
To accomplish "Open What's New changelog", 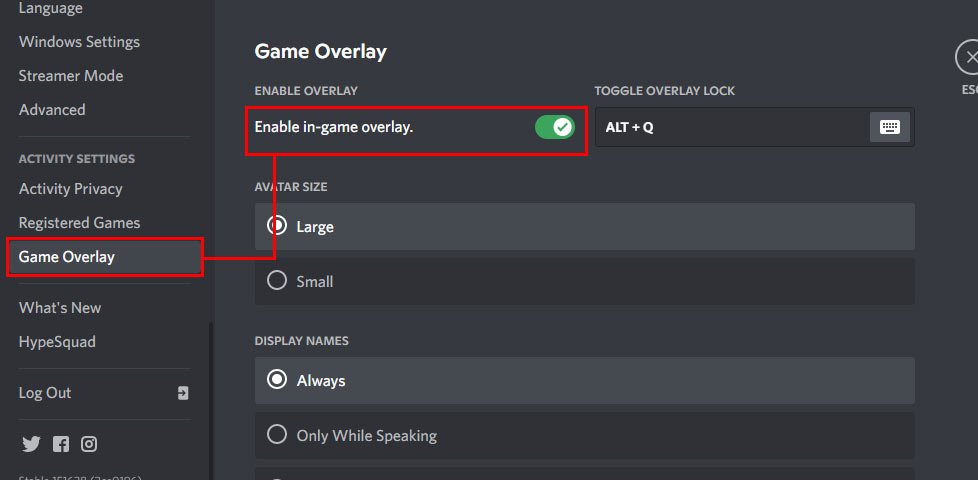I will [60, 308].
